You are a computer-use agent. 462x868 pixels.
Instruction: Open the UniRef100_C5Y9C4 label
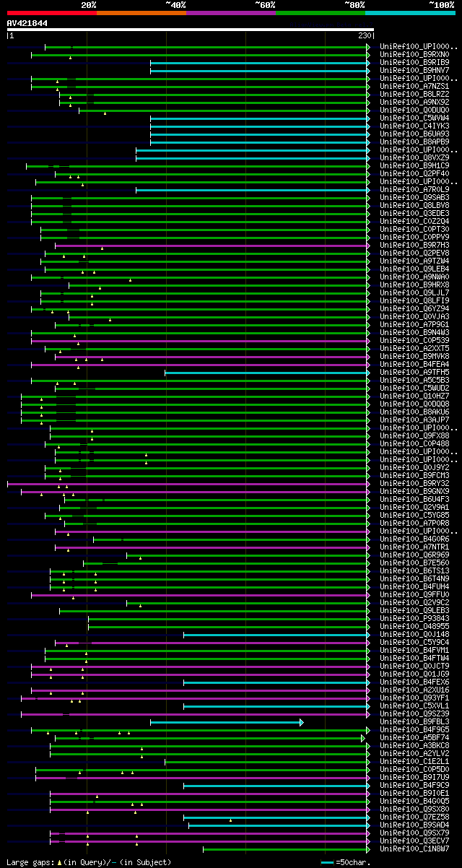415,642
